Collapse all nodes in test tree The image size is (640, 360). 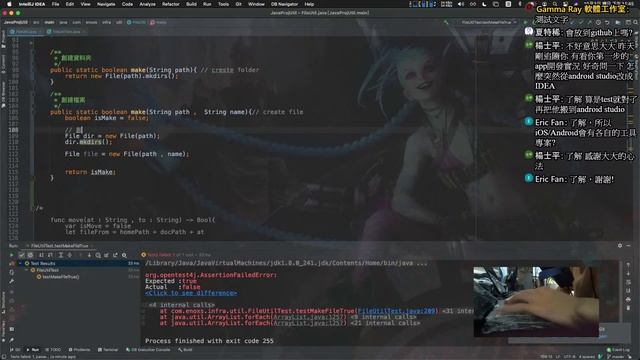69,255
